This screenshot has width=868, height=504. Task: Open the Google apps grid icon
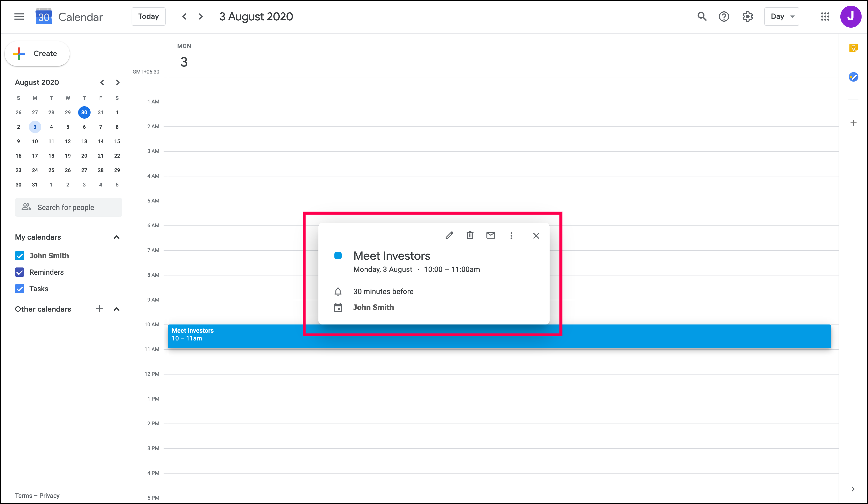coord(825,17)
